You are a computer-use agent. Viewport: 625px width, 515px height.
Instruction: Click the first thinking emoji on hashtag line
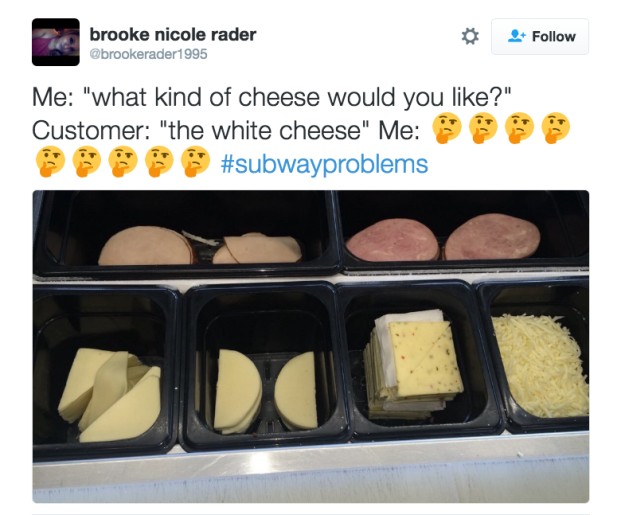pos(50,161)
